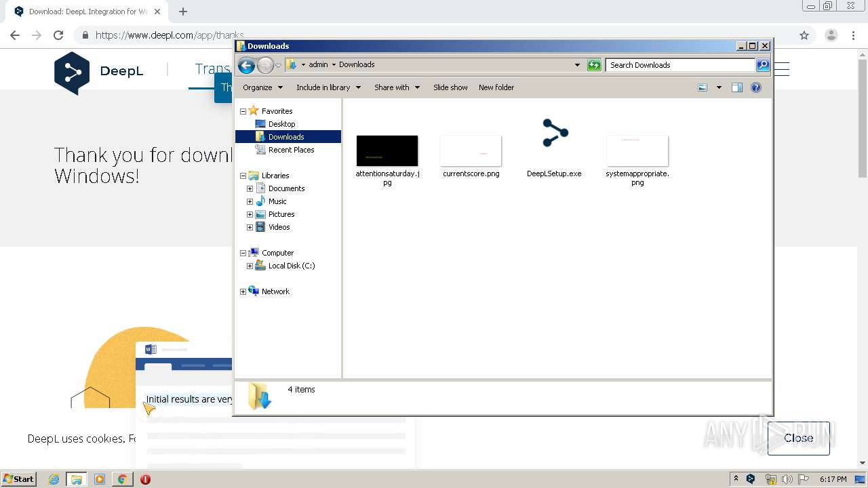Click the admin breadcrumb in address bar
This screenshot has width=868, height=488.
coord(318,65)
